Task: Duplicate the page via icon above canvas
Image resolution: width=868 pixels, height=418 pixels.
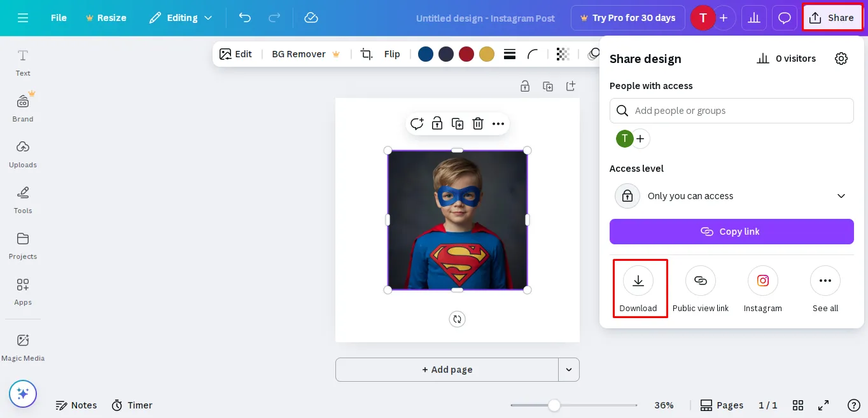Action: (548, 86)
